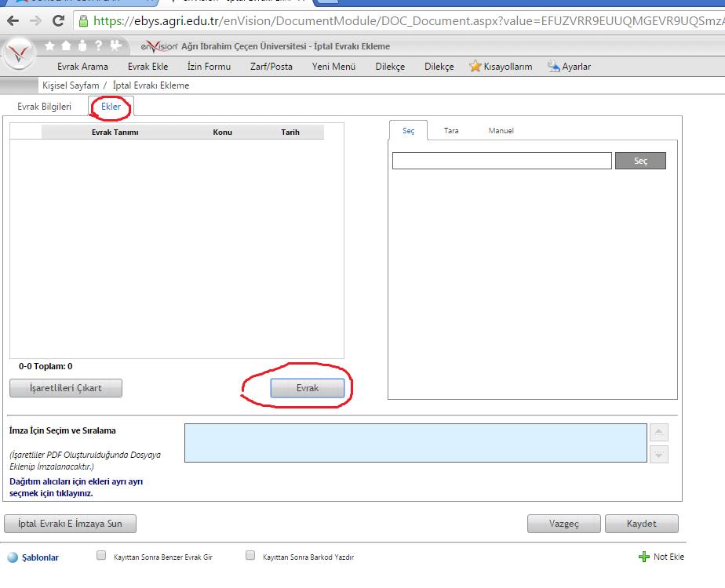Move selected item up in signing order

tap(659, 432)
